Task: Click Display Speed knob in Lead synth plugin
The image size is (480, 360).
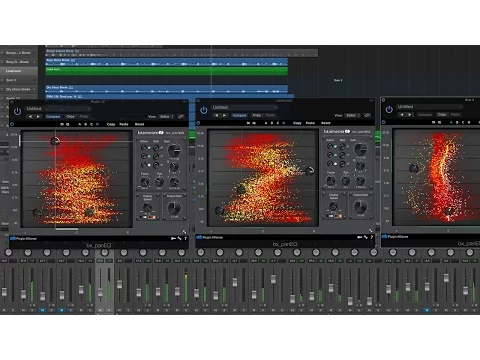Action: click(334, 206)
